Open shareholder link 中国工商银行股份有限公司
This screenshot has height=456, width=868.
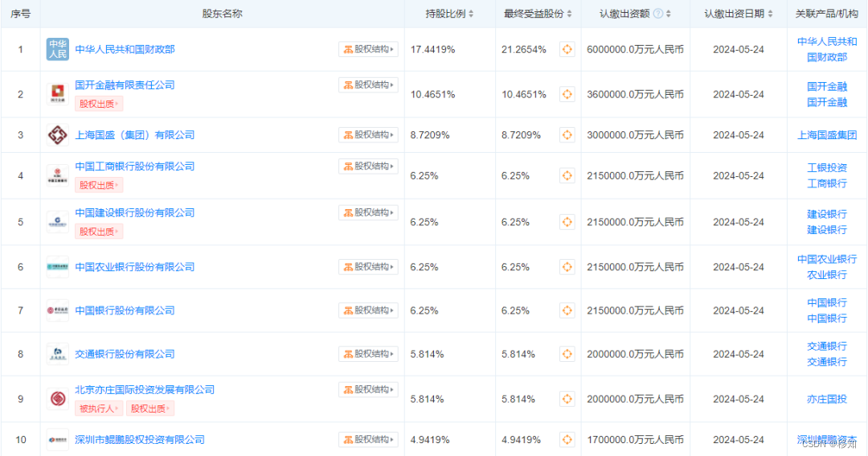(x=135, y=166)
